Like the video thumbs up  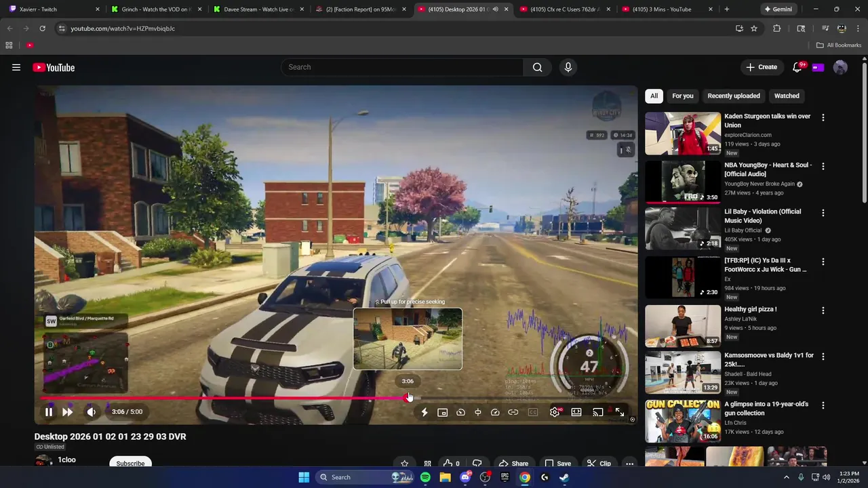(x=451, y=464)
